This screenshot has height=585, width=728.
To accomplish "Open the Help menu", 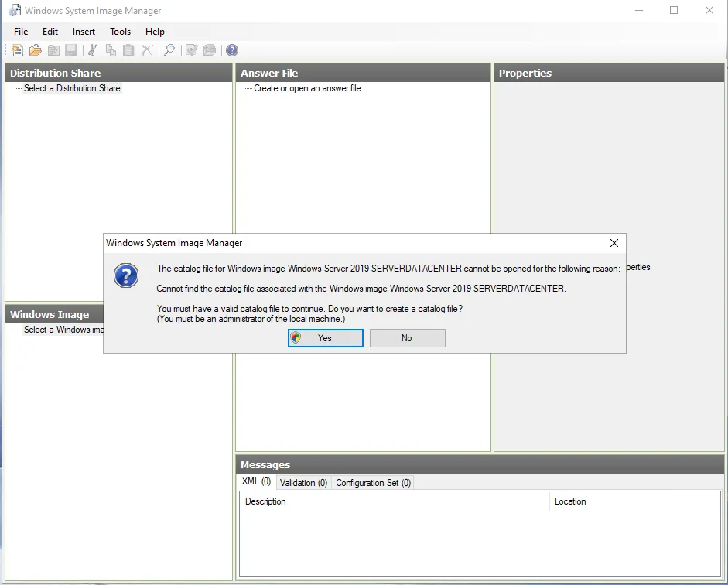I will pos(155,32).
